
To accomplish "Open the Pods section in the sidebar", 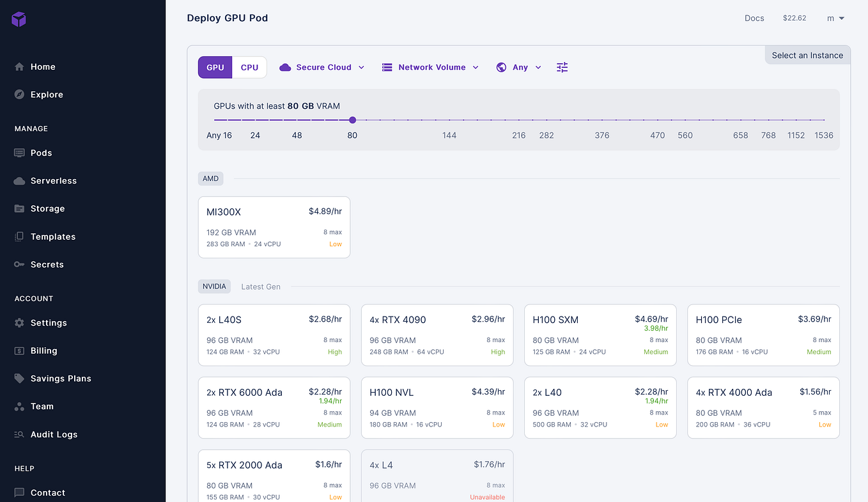I will pos(42,153).
